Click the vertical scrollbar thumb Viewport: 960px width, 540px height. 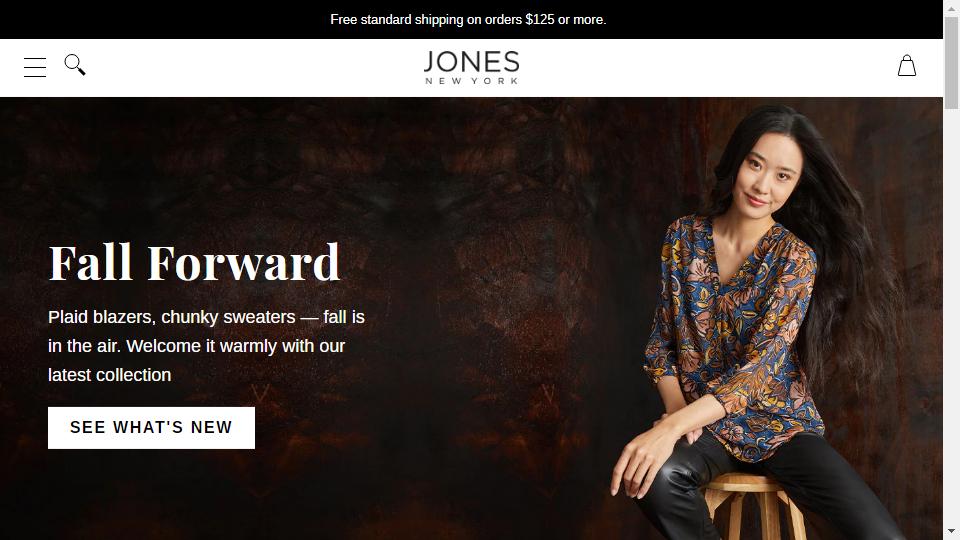click(x=951, y=63)
